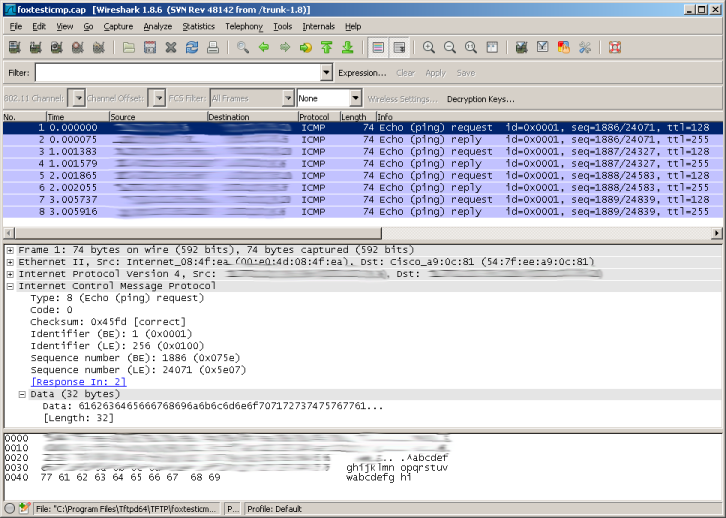Click the Clear filter button
This screenshot has height=518, width=726.
405,73
